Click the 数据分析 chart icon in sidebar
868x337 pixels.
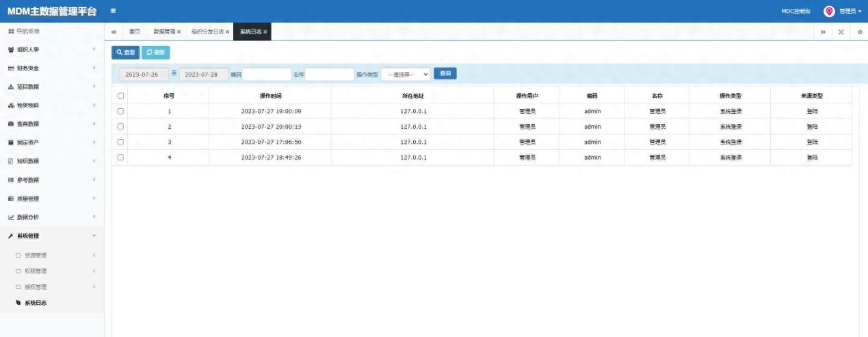[10, 217]
